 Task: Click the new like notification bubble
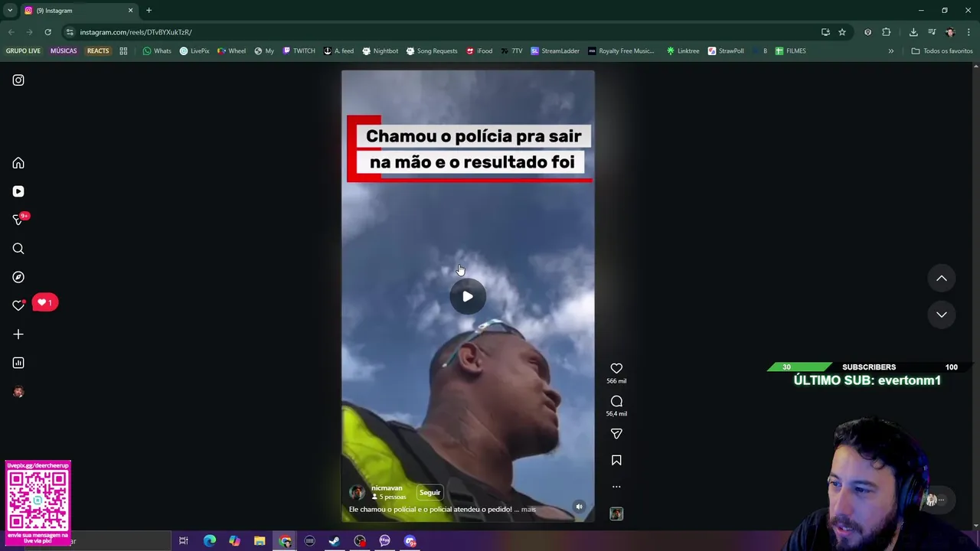[45, 303]
